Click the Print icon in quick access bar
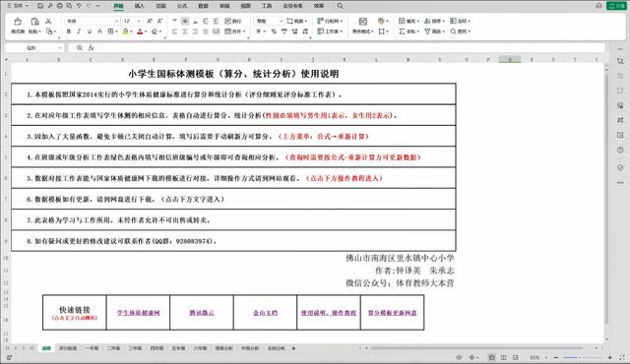The image size is (630, 364). point(59,6)
